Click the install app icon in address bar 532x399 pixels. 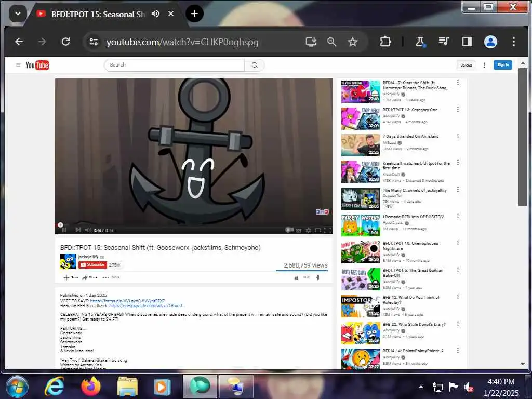tap(311, 42)
